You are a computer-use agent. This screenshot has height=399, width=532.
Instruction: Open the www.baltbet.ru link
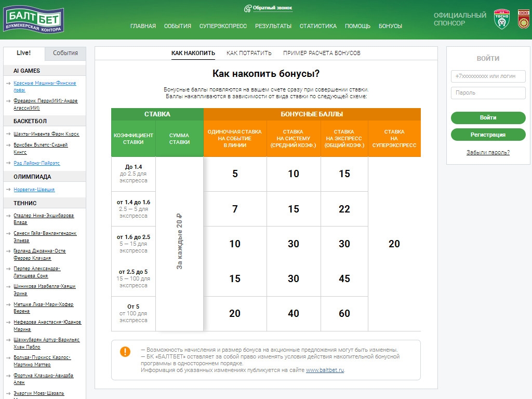tap(325, 370)
